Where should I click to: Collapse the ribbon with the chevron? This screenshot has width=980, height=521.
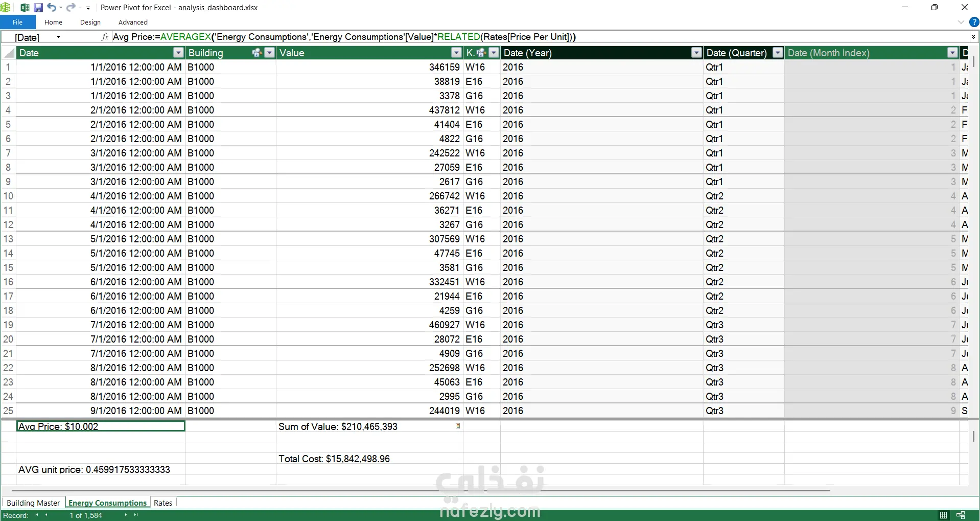[x=961, y=22]
